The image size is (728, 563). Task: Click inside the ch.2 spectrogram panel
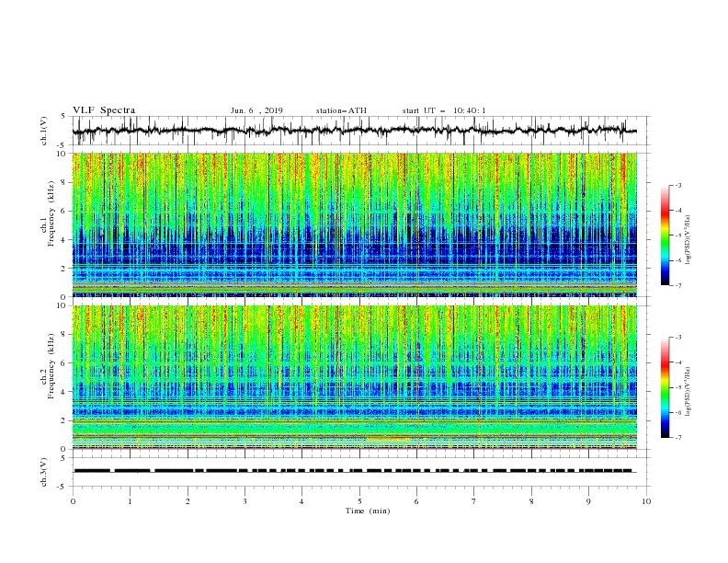point(355,377)
